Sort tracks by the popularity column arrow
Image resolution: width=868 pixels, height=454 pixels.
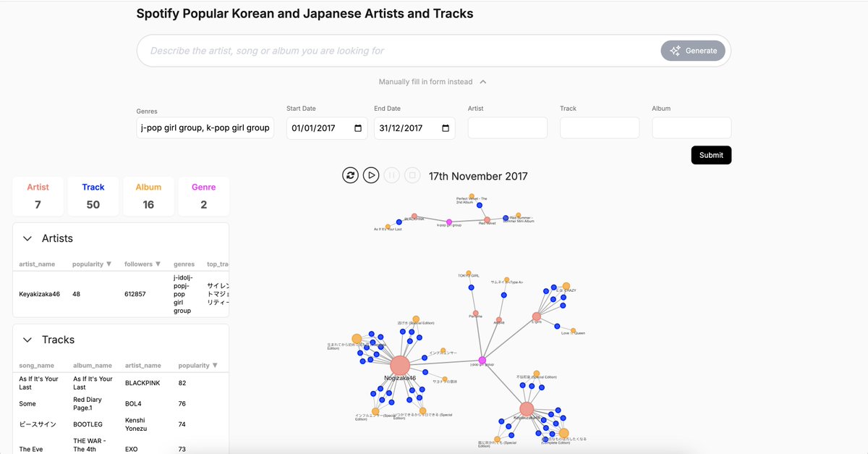pos(215,366)
